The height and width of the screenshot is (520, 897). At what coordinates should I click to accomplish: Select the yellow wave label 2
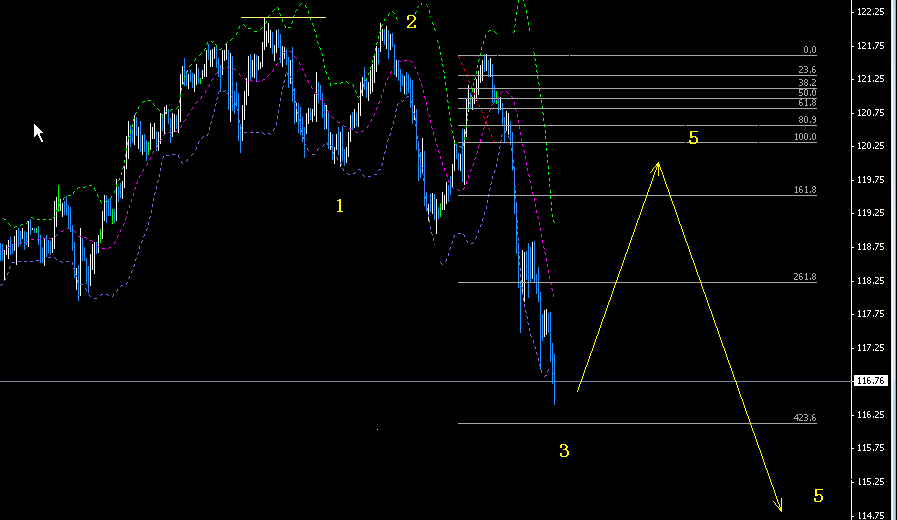[411, 22]
